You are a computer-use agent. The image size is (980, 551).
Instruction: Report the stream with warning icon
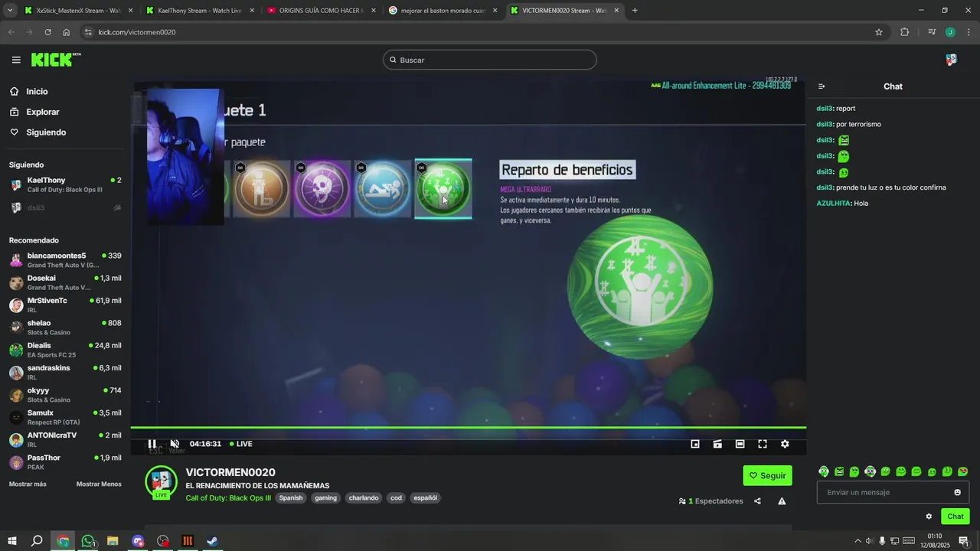782,501
